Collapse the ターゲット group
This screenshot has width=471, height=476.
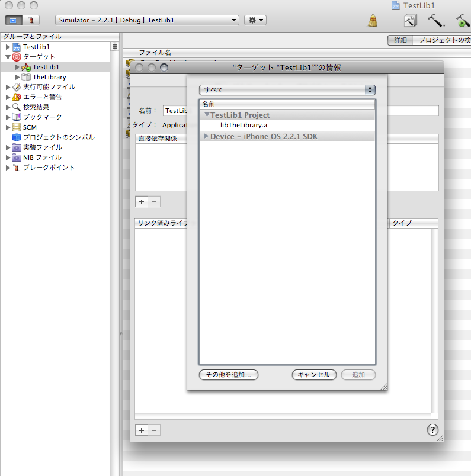point(8,57)
